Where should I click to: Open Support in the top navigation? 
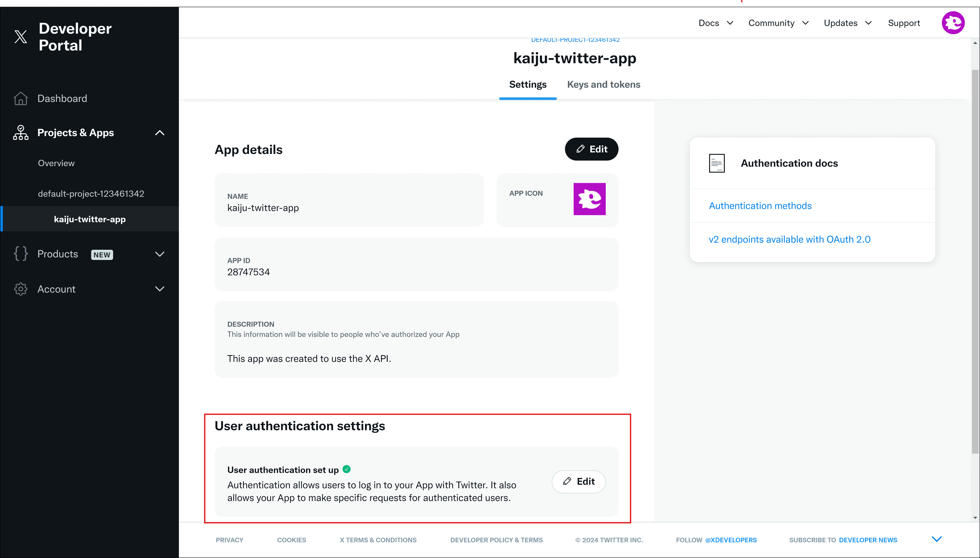pyautogui.click(x=904, y=23)
